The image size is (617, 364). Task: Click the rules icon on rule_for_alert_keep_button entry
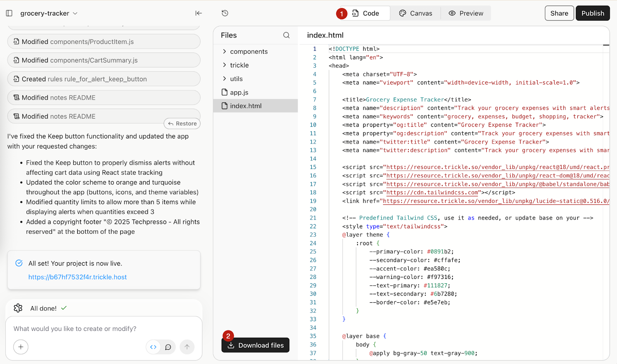click(16, 79)
